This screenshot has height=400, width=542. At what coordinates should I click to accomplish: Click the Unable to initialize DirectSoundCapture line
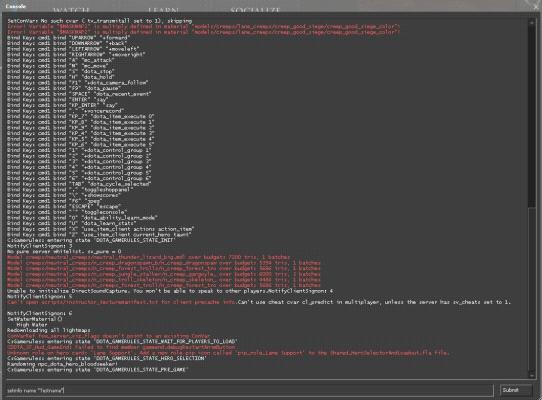click(170, 291)
